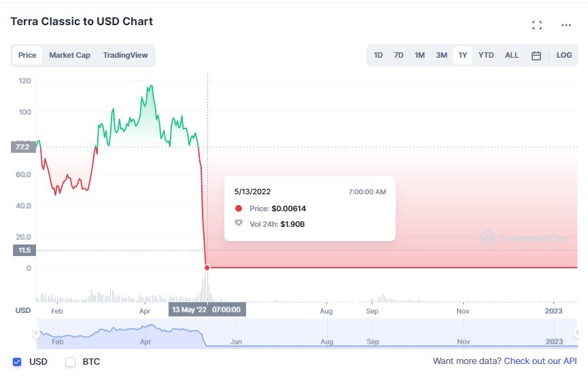Select the 1D time range

coord(378,55)
